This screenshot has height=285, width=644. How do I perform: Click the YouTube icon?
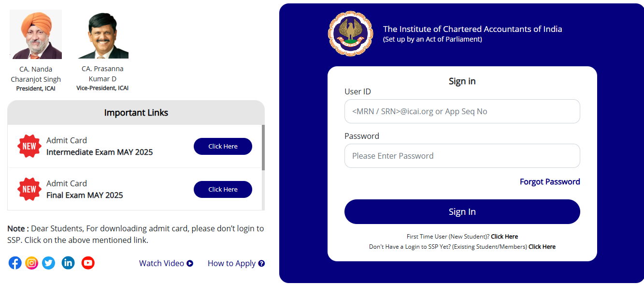tap(87, 263)
